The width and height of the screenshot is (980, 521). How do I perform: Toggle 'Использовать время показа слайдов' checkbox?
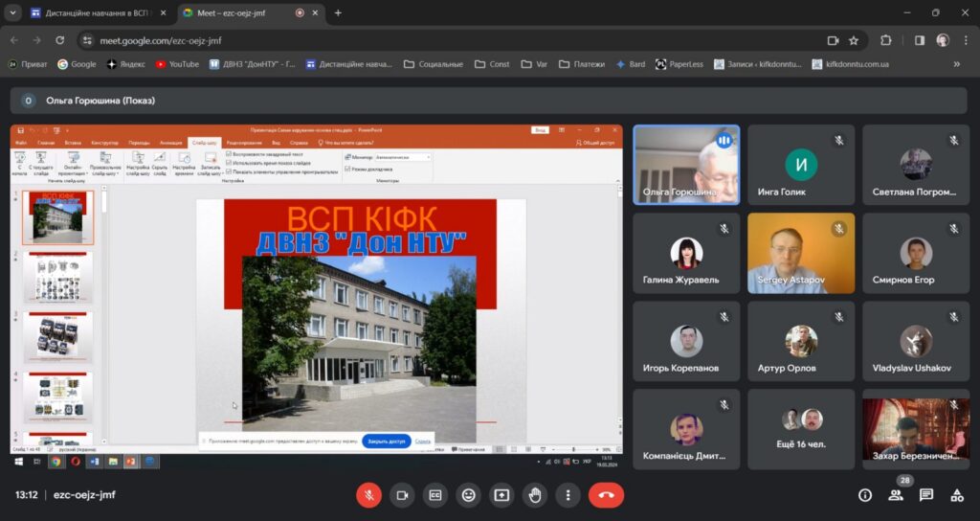point(229,163)
